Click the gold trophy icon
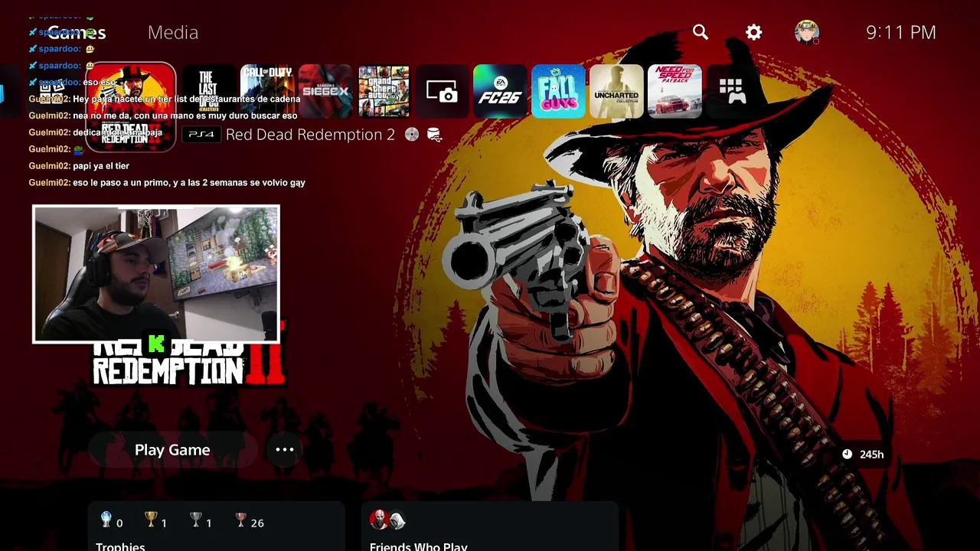 click(151, 520)
